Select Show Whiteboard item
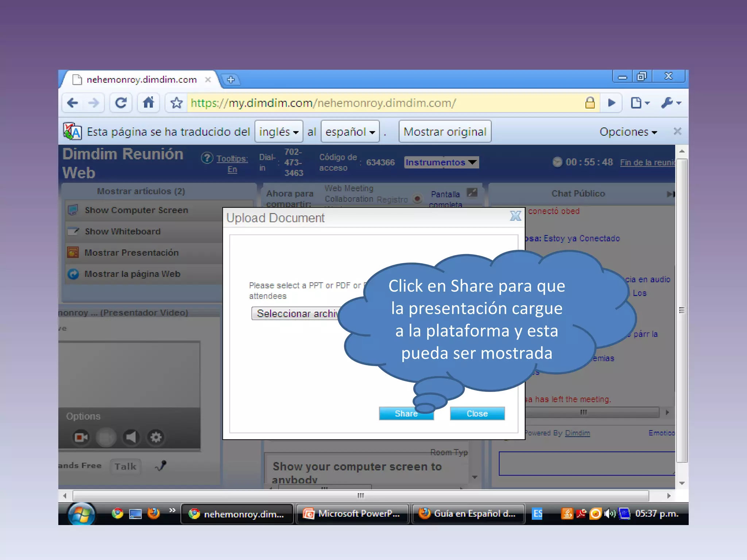The image size is (747, 560). coord(144,232)
